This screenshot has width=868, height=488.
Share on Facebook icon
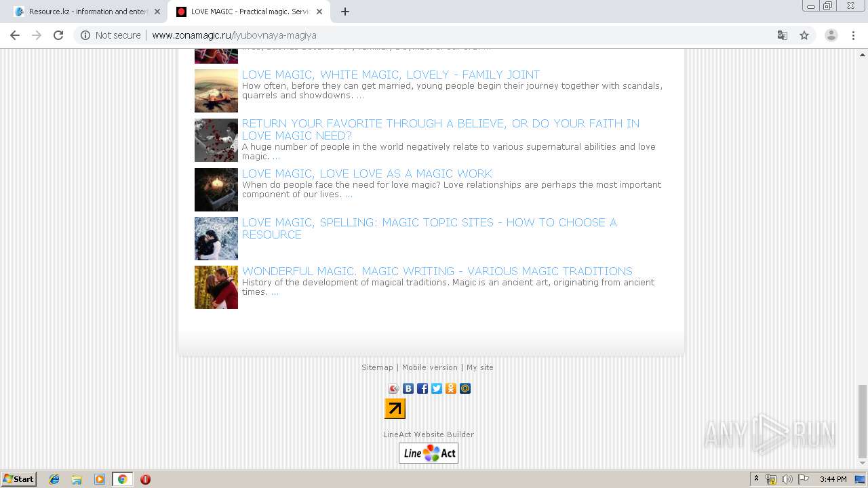coord(422,388)
